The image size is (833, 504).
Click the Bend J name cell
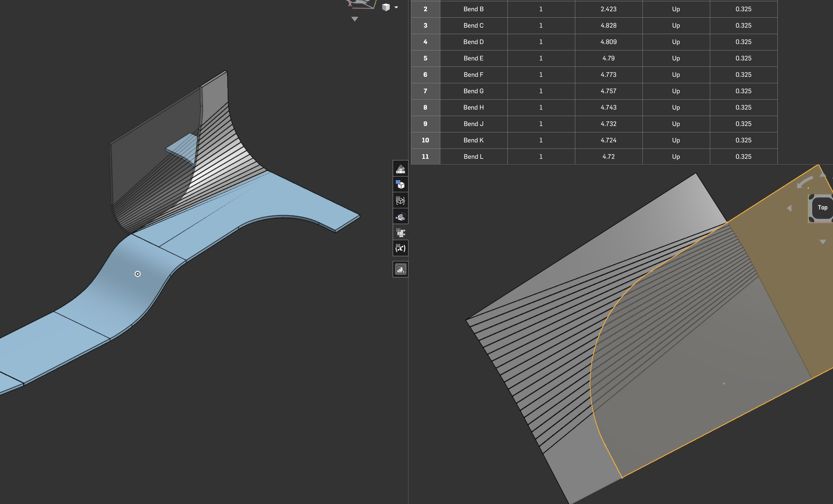click(473, 124)
